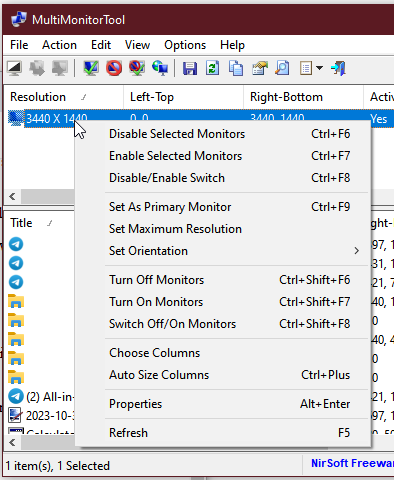
Task: Choose Enable Selected Monitors from context menu
Action: (223, 156)
